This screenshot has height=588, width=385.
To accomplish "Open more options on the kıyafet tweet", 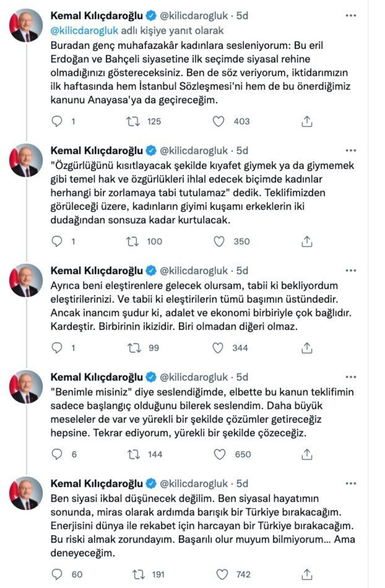I will pyautogui.click(x=350, y=151).
